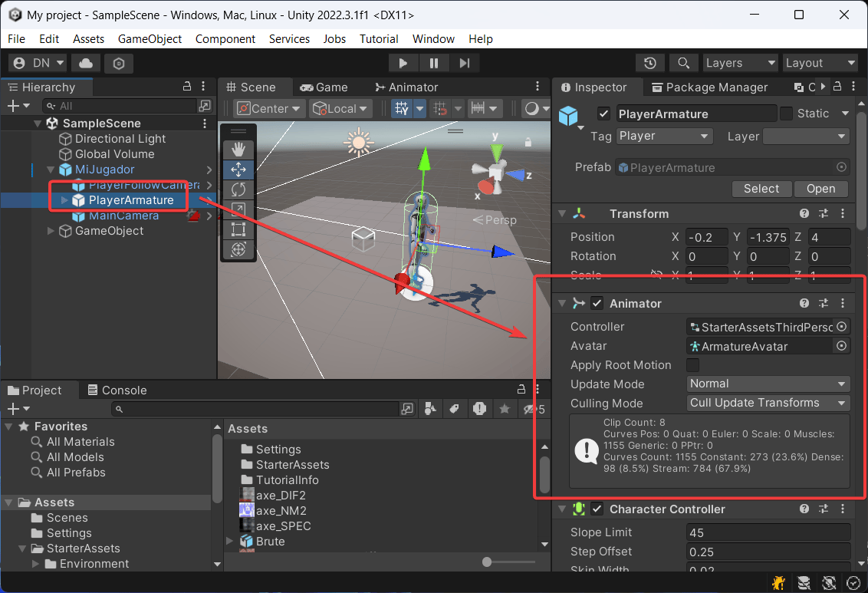Open the Layers dropdown in toolbar

click(x=740, y=63)
